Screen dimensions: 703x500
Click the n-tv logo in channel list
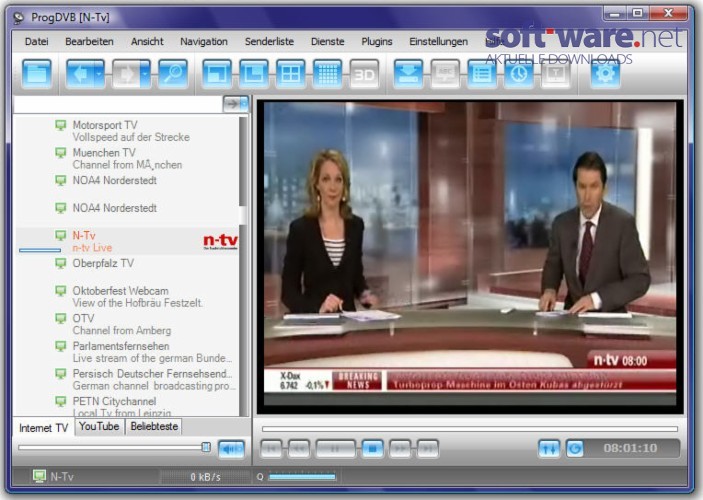(x=220, y=242)
